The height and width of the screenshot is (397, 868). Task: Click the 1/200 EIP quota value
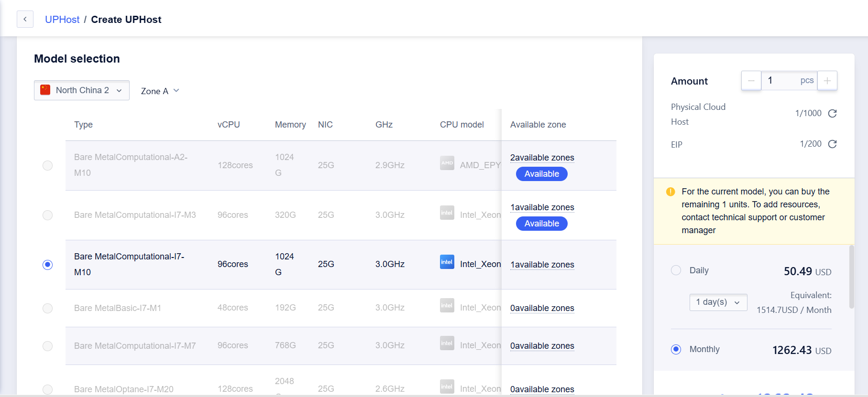pyautogui.click(x=811, y=144)
